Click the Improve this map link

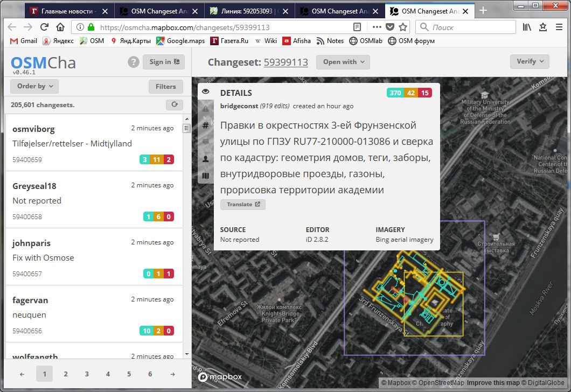click(x=493, y=382)
